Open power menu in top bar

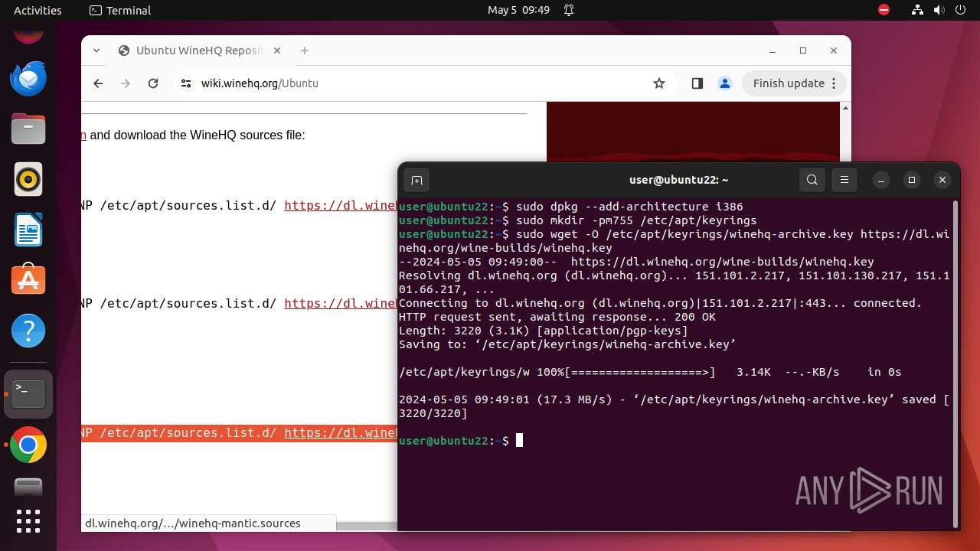[x=959, y=10]
